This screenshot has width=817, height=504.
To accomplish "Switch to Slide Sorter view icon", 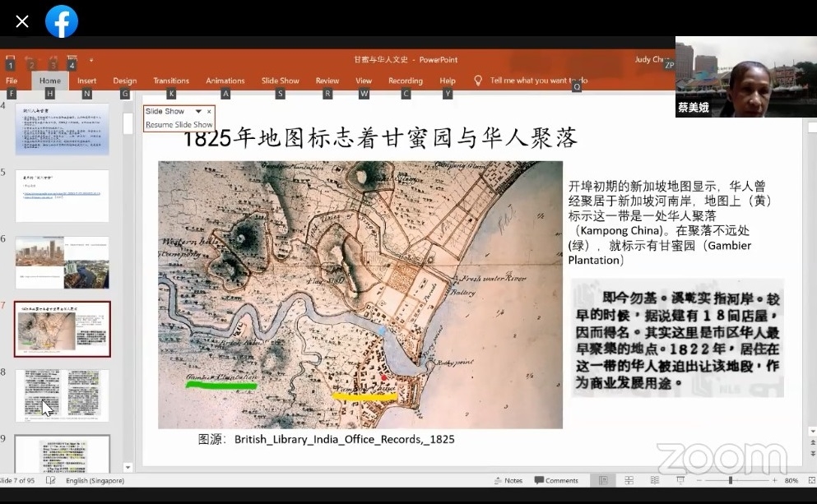I will [629, 480].
